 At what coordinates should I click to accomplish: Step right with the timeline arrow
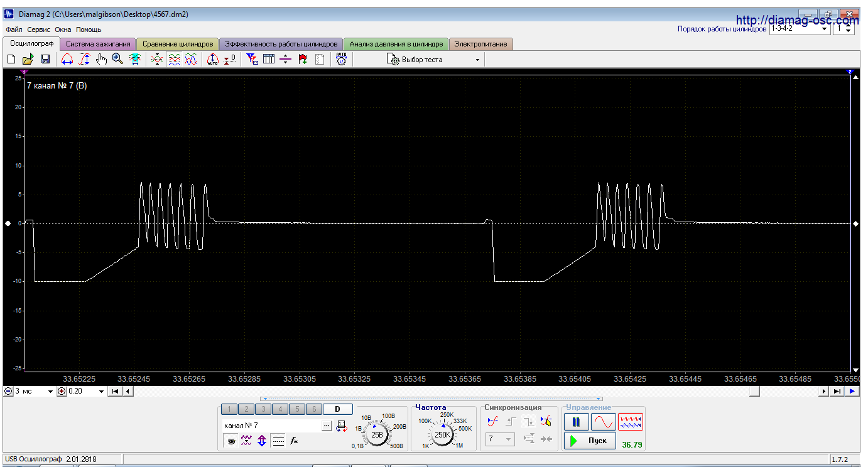[x=825, y=391]
